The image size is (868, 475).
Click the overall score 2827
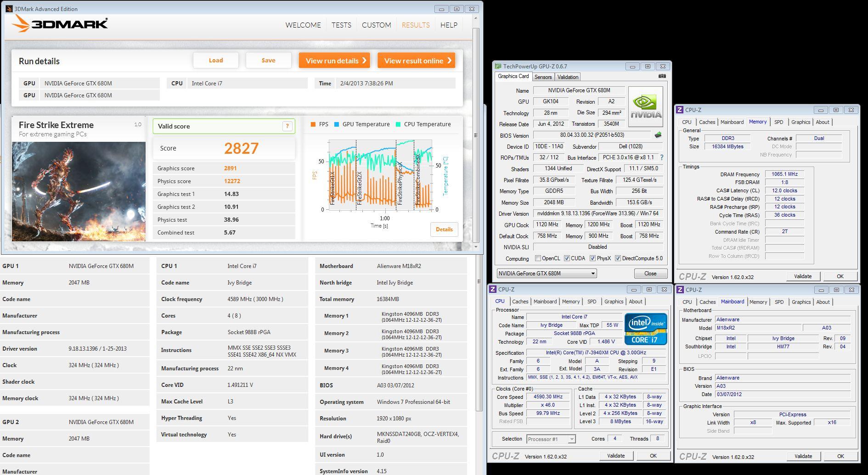[x=242, y=148]
